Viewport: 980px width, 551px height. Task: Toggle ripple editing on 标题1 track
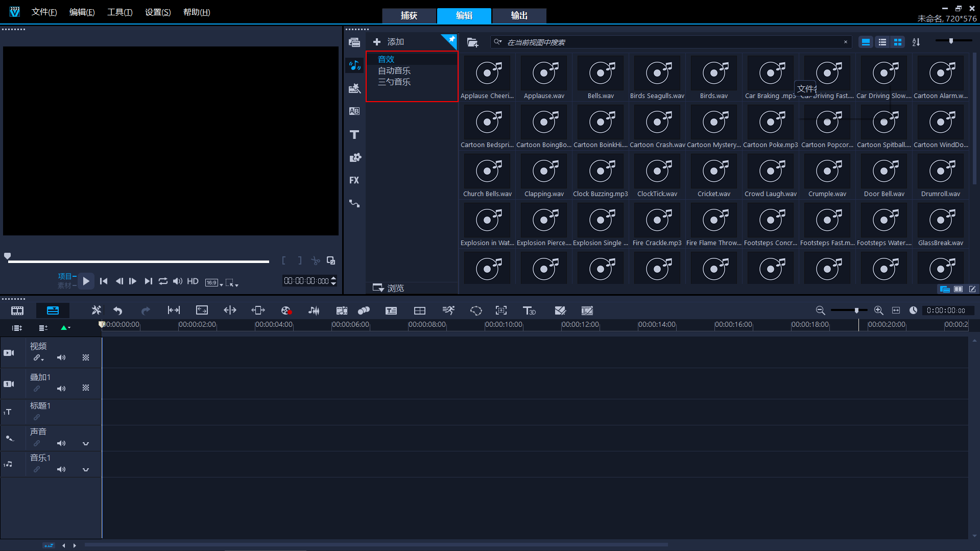point(37,417)
